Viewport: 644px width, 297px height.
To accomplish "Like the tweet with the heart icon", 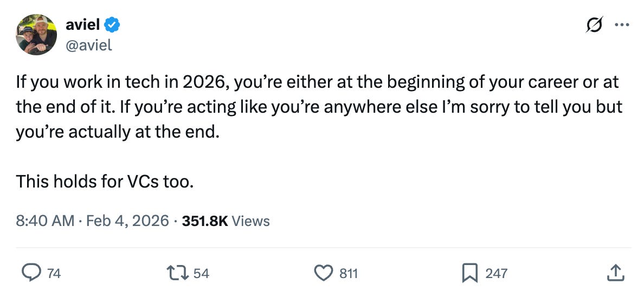I will (324, 273).
